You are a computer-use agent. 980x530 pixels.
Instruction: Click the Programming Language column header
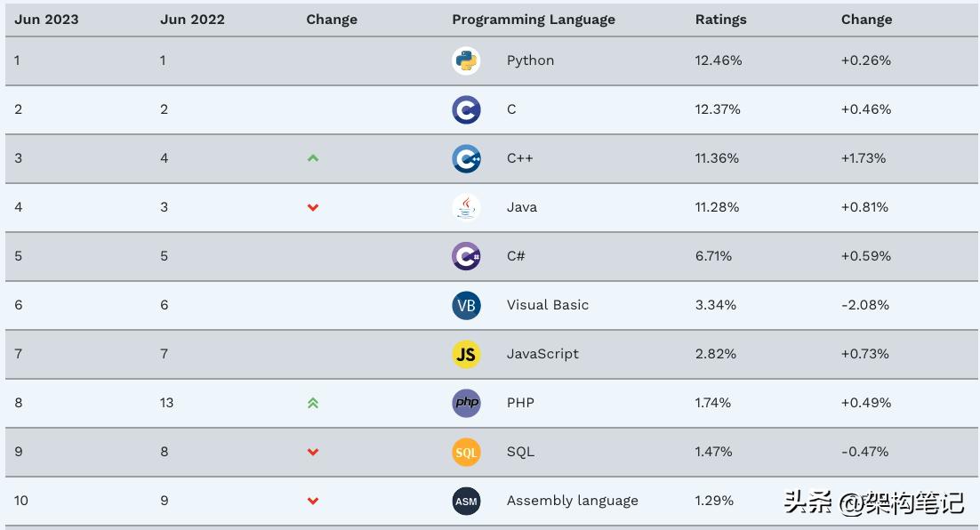533,20
